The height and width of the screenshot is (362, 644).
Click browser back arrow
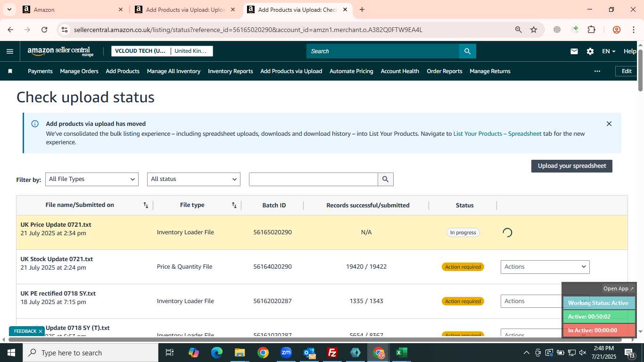(10, 30)
